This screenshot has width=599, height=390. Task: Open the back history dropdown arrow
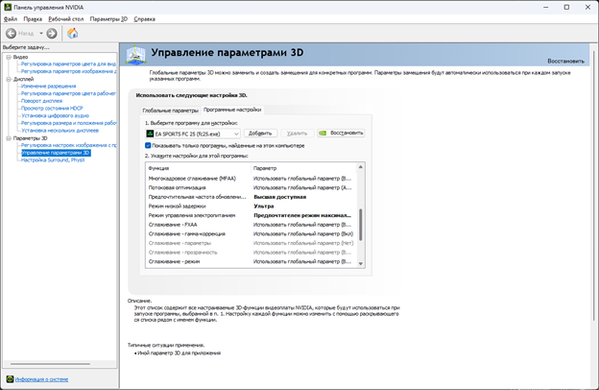click(41, 34)
